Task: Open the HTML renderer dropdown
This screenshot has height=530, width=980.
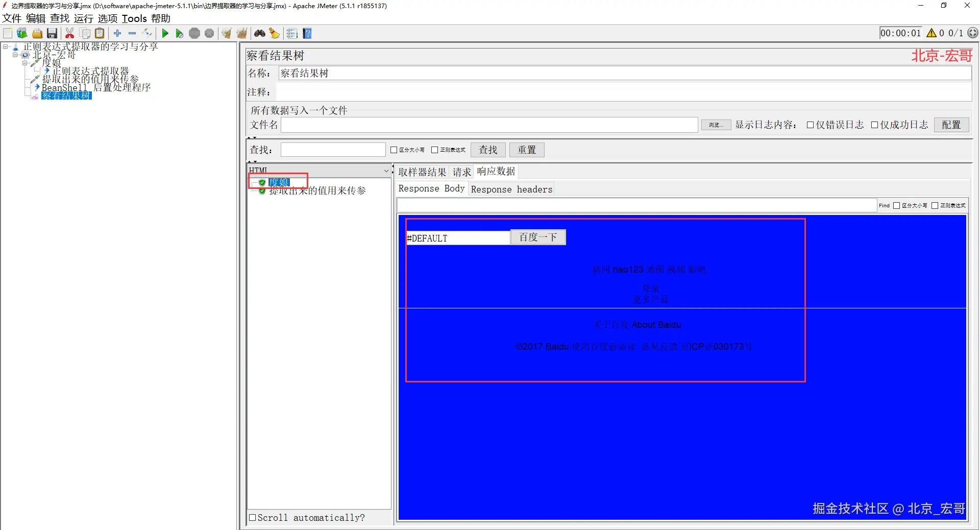Action: tap(386, 171)
